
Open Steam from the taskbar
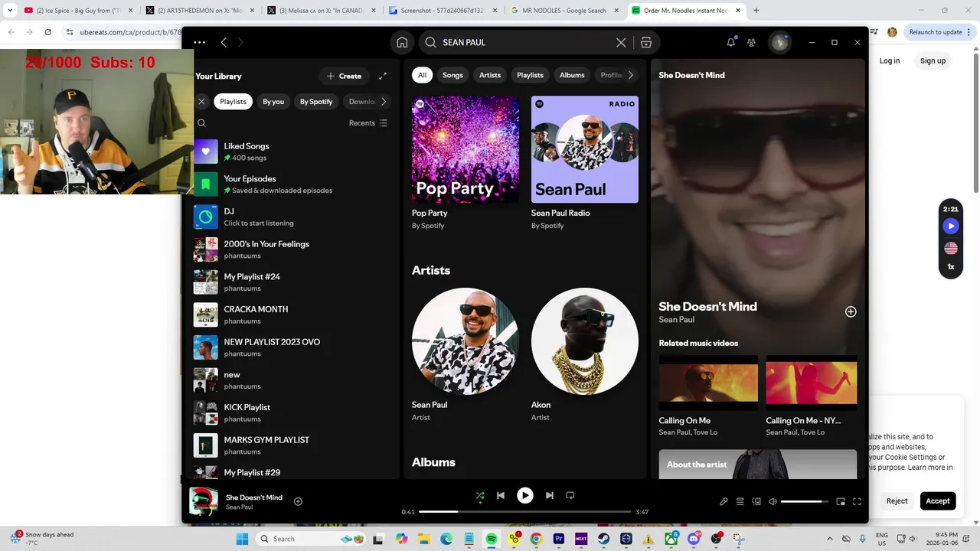[603, 539]
